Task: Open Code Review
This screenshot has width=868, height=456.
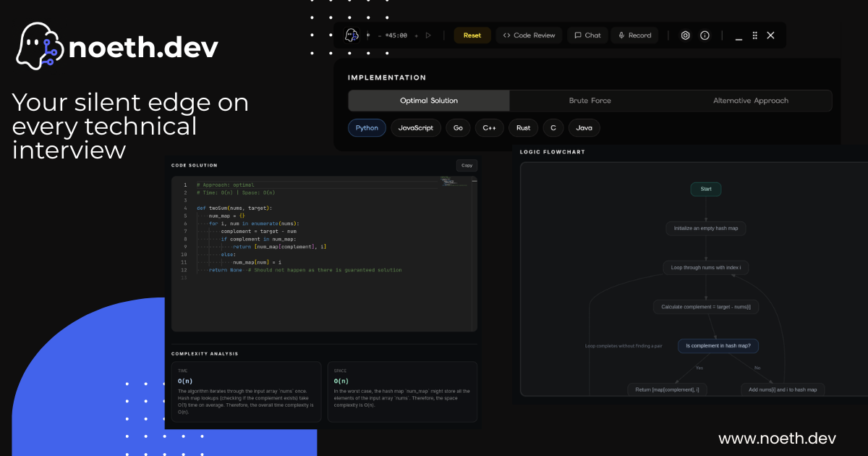Action: click(x=529, y=35)
